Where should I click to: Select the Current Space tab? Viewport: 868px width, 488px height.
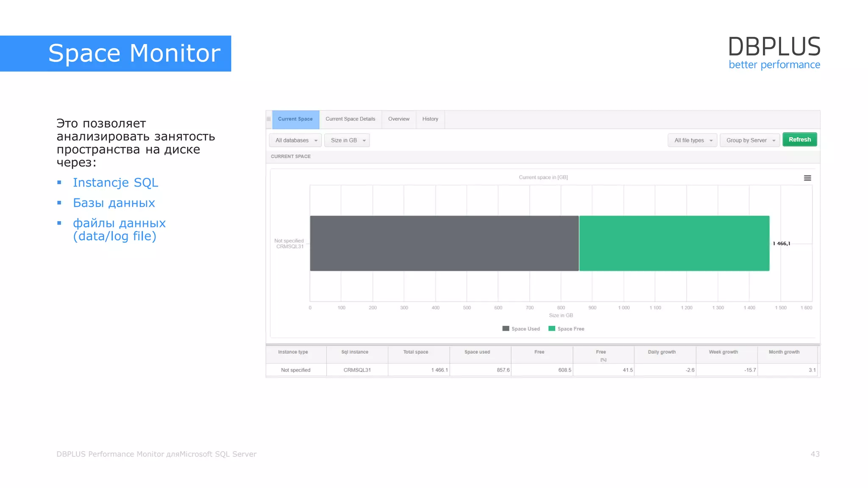point(295,119)
